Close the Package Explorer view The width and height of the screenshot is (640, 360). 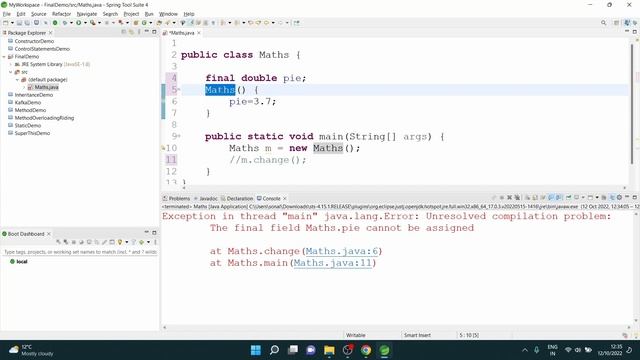click(x=51, y=33)
